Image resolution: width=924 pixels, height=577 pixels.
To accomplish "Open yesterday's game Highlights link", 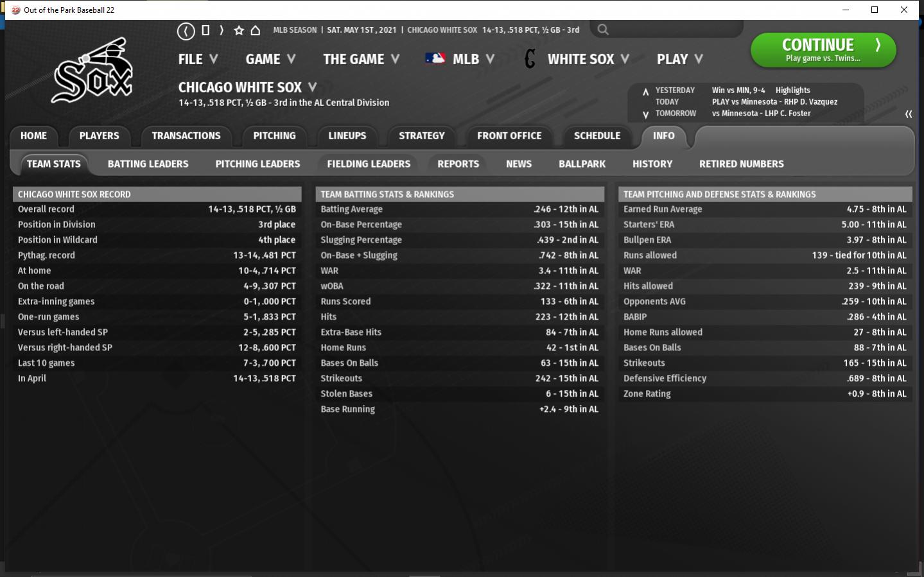I will [792, 90].
